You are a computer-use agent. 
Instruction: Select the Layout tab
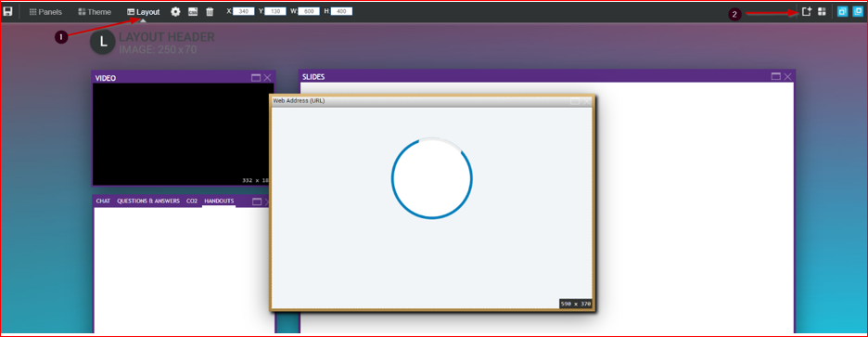coord(144,12)
